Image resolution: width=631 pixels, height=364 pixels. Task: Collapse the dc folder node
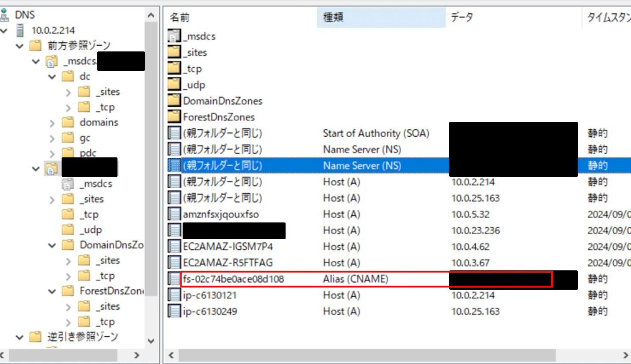(52, 77)
